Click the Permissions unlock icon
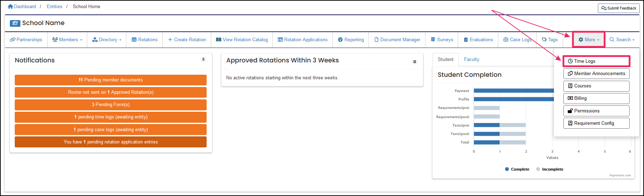The width and height of the screenshot is (644, 196). click(x=570, y=111)
